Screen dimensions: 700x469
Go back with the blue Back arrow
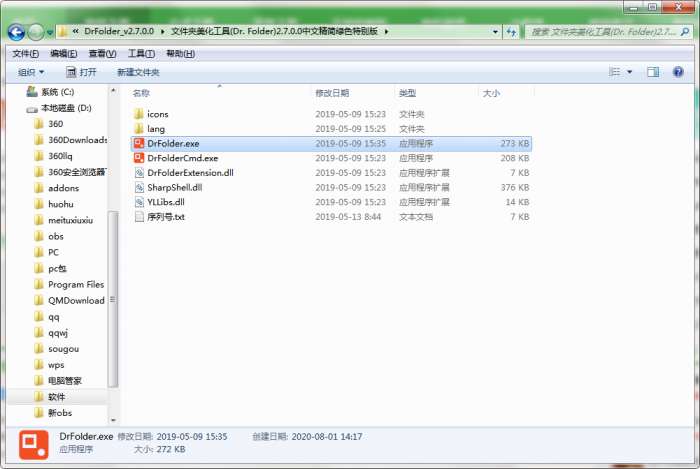click(17, 32)
